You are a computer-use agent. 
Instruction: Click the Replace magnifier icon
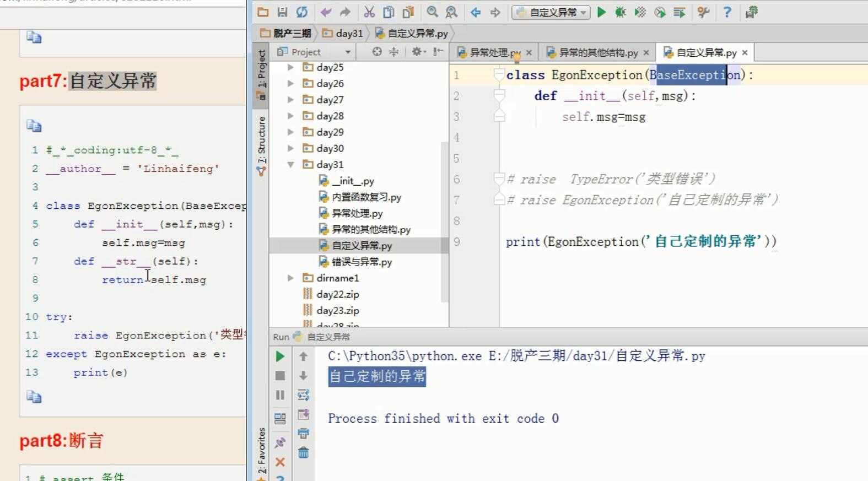451,12
